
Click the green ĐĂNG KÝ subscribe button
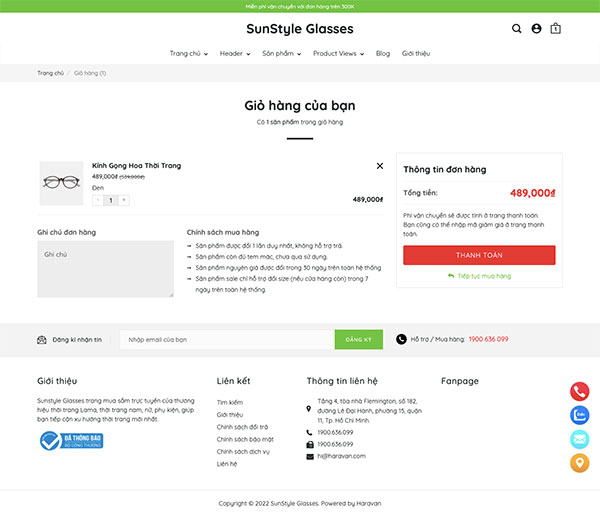click(x=359, y=339)
